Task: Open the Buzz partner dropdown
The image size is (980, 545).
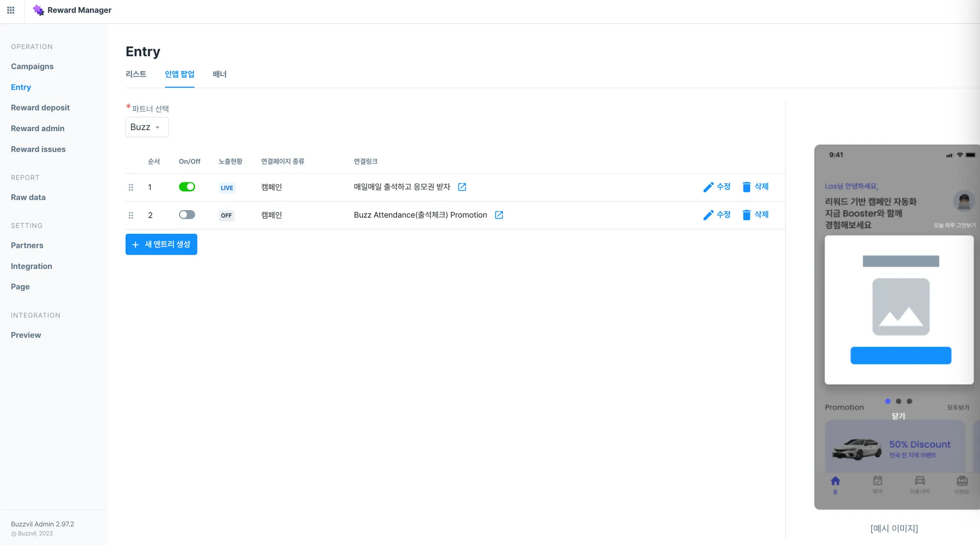Action: point(146,127)
